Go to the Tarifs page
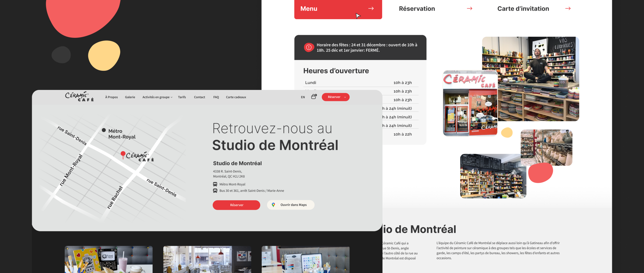Screen dimensions: 644x273 click(182, 97)
